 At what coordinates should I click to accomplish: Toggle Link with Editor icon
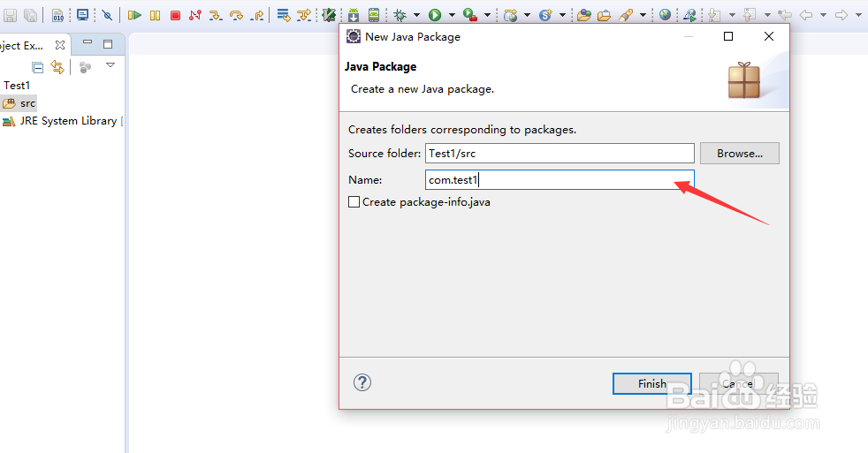[x=57, y=67]
